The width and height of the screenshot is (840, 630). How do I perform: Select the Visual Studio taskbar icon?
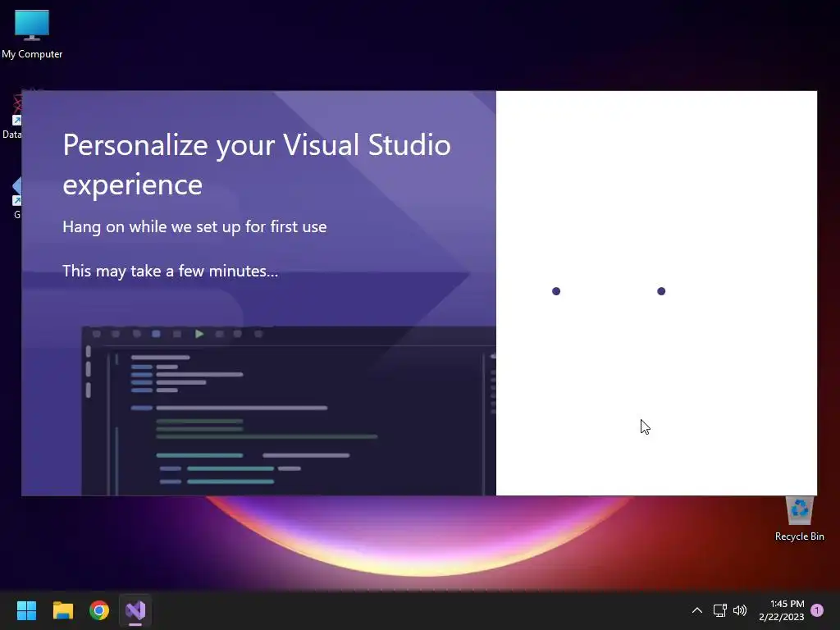135,610
